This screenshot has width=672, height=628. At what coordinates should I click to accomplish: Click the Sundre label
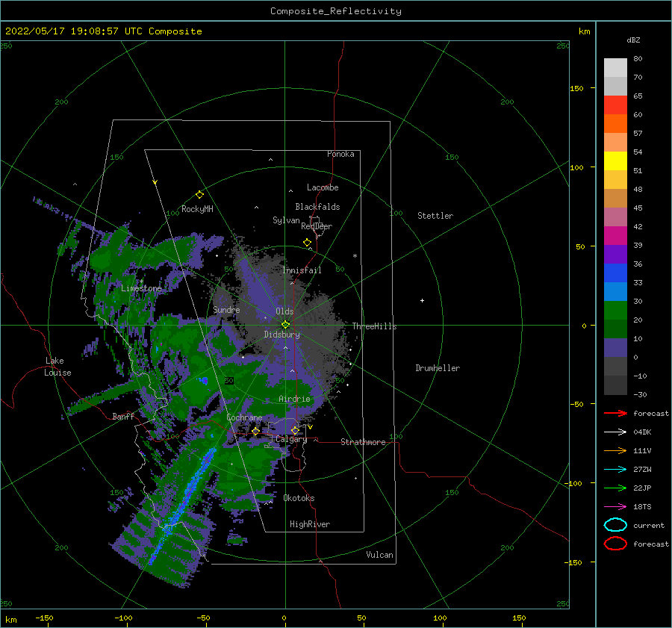pyautogui.click(x=226, y=309)
